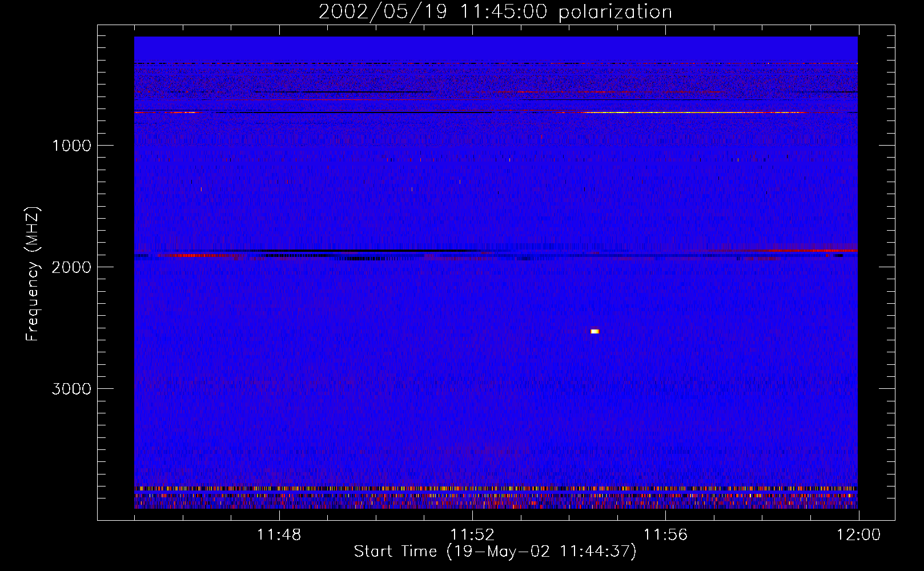Click the 'Frequency (MHZ)' axis label
Viewport: 924px width, 571px height.
click(x=33, y=274)
